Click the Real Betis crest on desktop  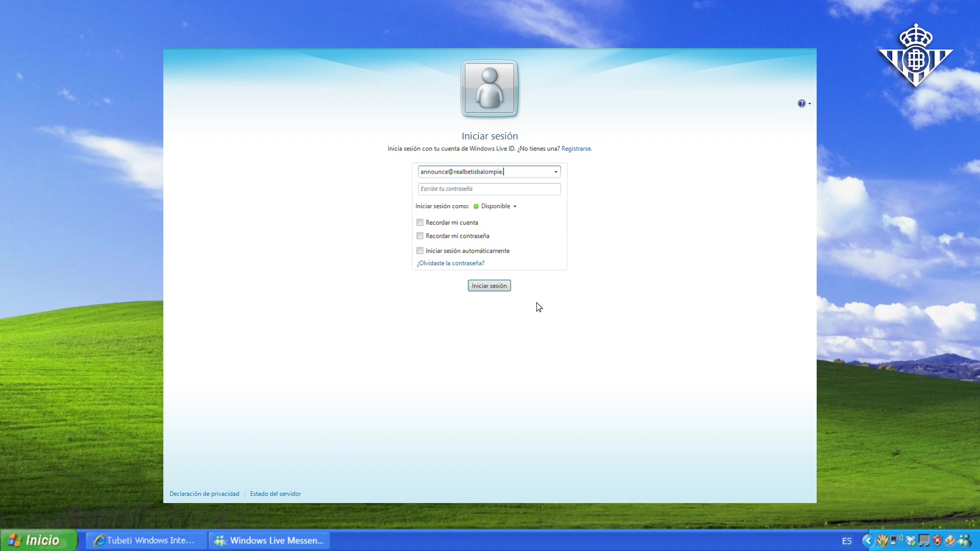coord(916,56)
